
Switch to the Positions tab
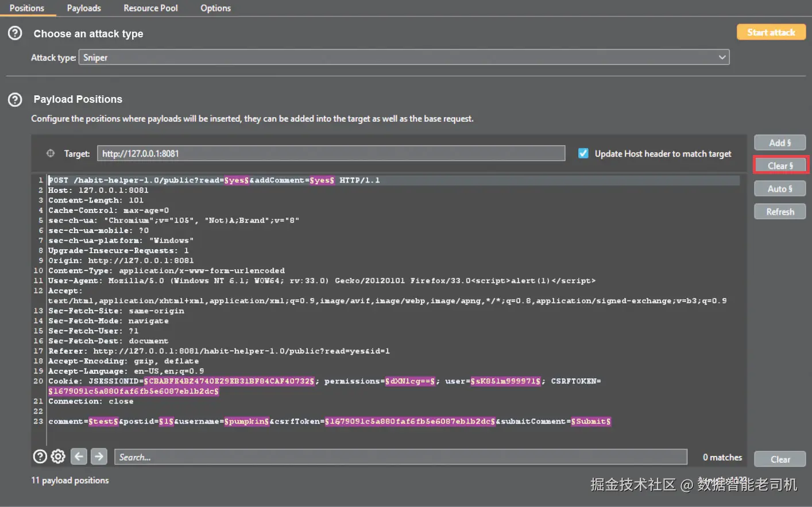(27, 8)
